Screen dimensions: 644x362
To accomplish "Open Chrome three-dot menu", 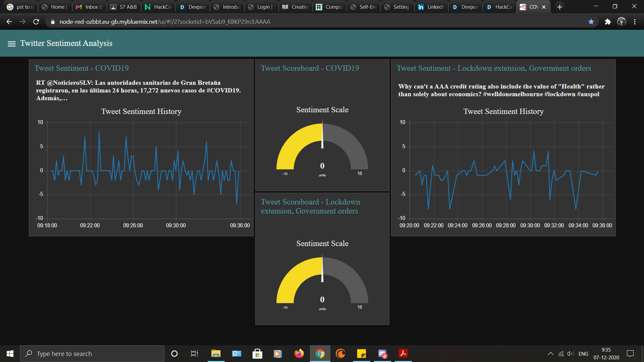I will tap(635, 22).
